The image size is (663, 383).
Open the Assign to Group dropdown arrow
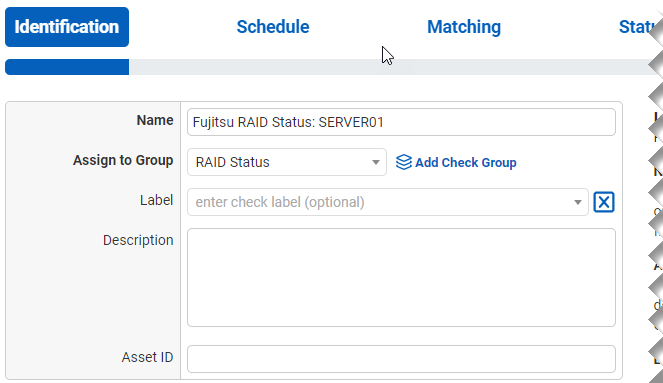tap(375, 162)
